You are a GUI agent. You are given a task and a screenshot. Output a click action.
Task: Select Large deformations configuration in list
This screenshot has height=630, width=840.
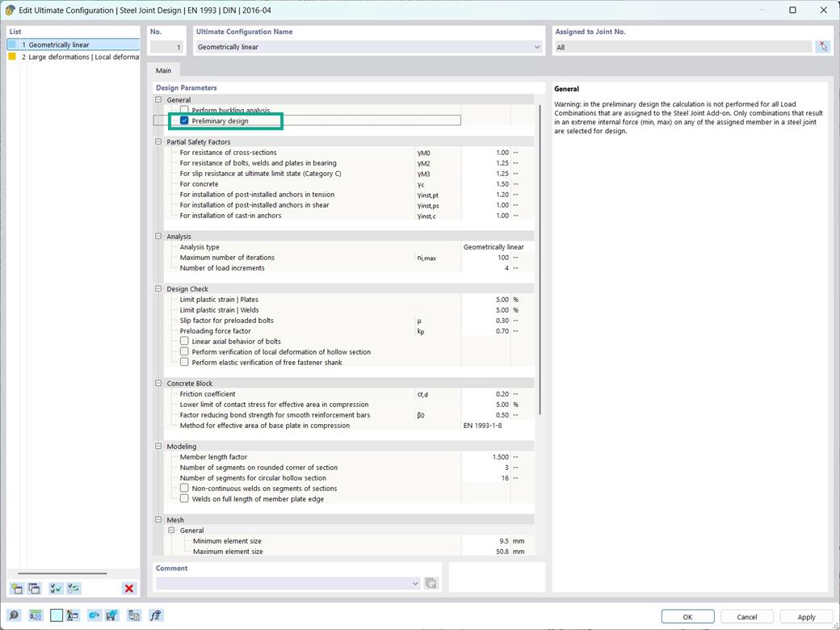(73, 57)
